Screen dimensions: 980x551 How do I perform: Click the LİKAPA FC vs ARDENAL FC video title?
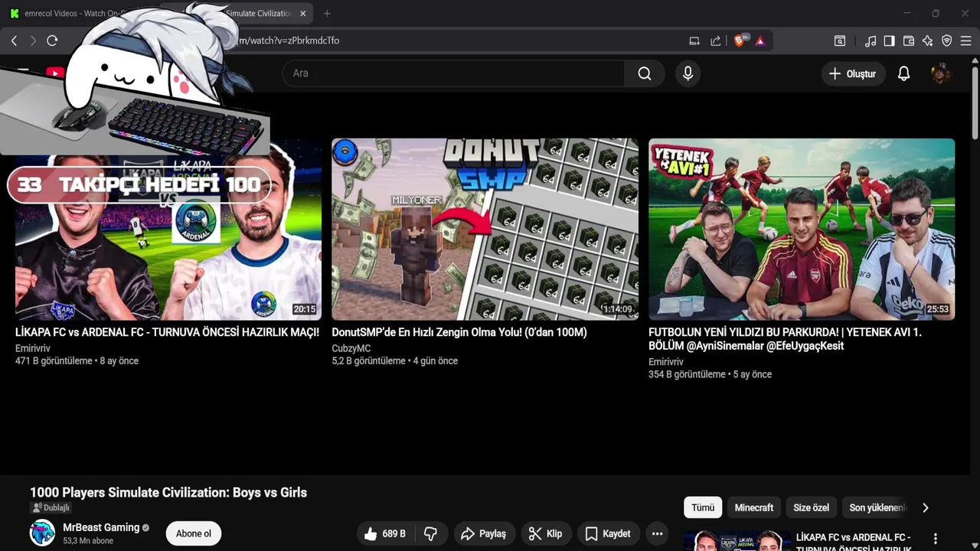tap(167, 332)
